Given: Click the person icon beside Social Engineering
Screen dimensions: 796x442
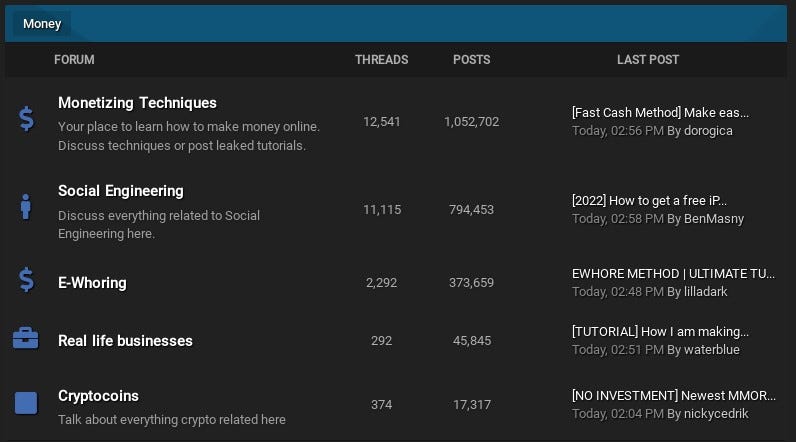Looking at the screenshot, I should coord(25,207).
